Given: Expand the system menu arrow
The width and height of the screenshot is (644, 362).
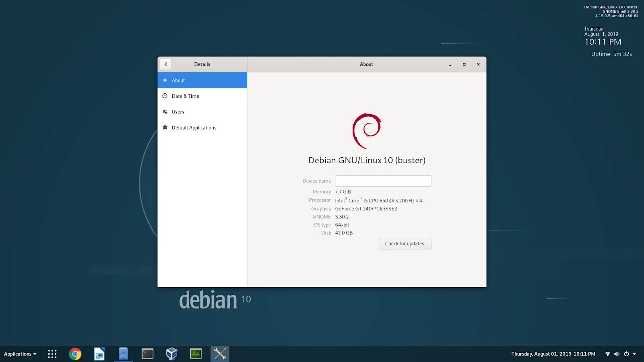Looking at the screenshot, I should (x=634, y=354).
